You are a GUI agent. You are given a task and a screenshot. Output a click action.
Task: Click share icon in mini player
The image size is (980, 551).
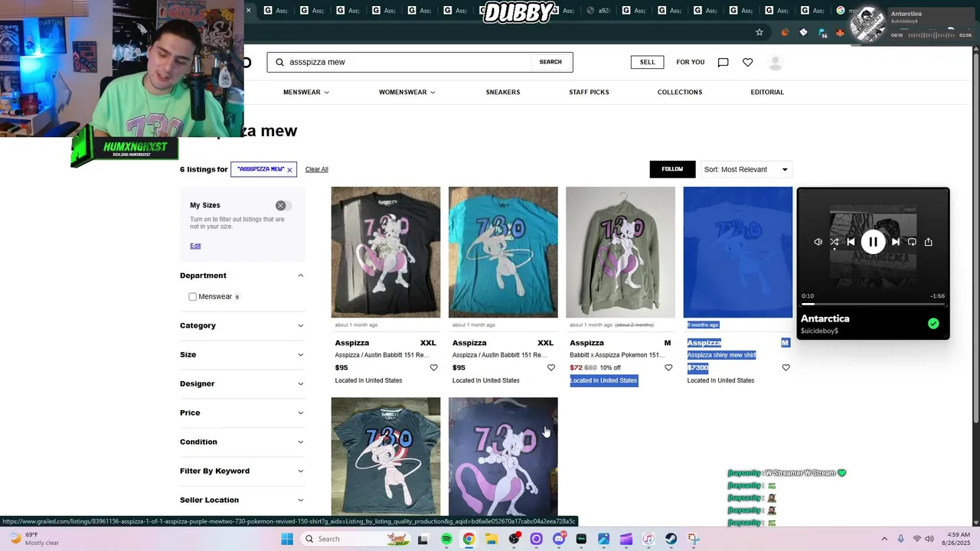(x=929, y=242)
